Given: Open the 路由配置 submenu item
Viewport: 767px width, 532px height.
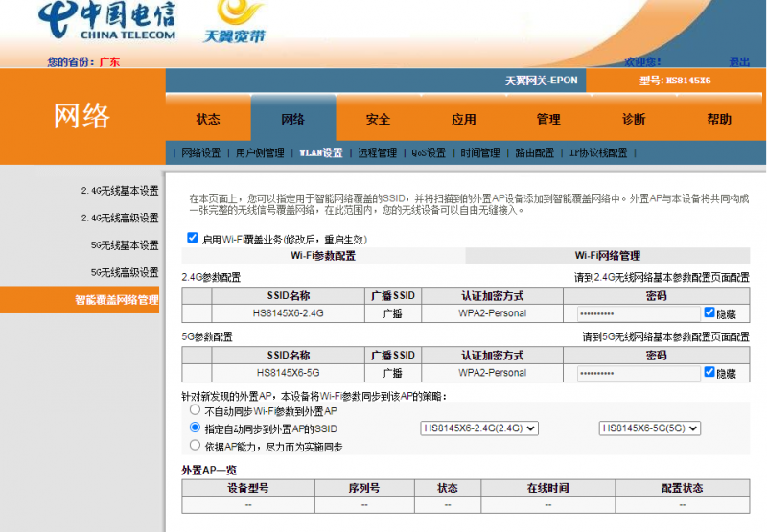Looking at the screenshot, I should point(535,152).
